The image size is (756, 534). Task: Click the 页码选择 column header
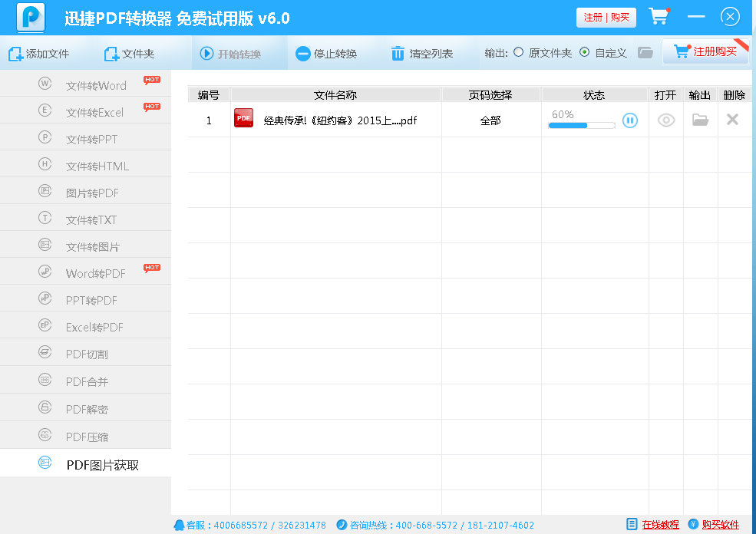point(490,95)
